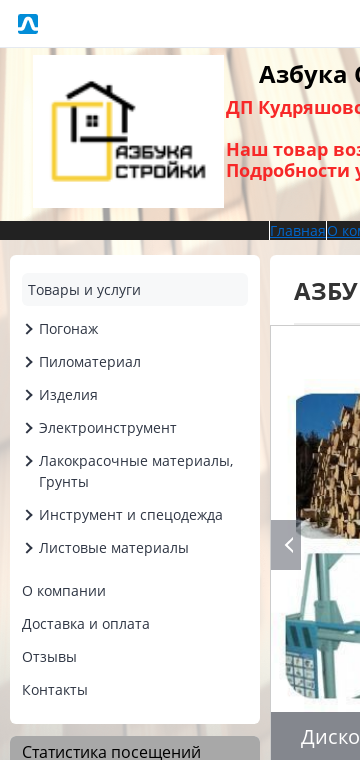Expand the Пиломатериал chevron arrow
This screenshot has height=760, width=360.
29,362
